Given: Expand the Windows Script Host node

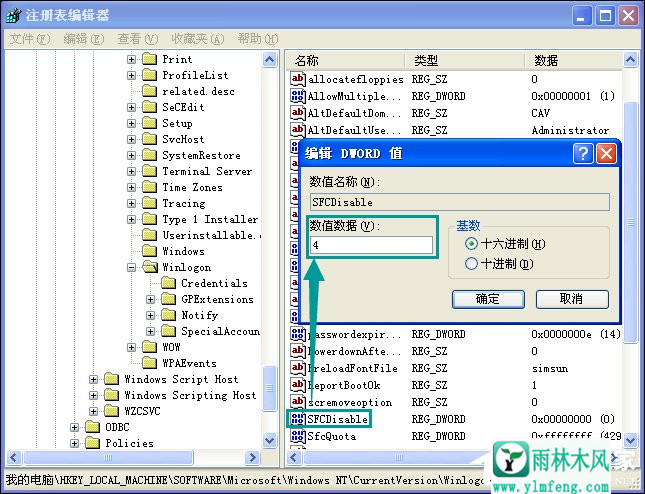Looking at the screenshot, I should point(93,379).
